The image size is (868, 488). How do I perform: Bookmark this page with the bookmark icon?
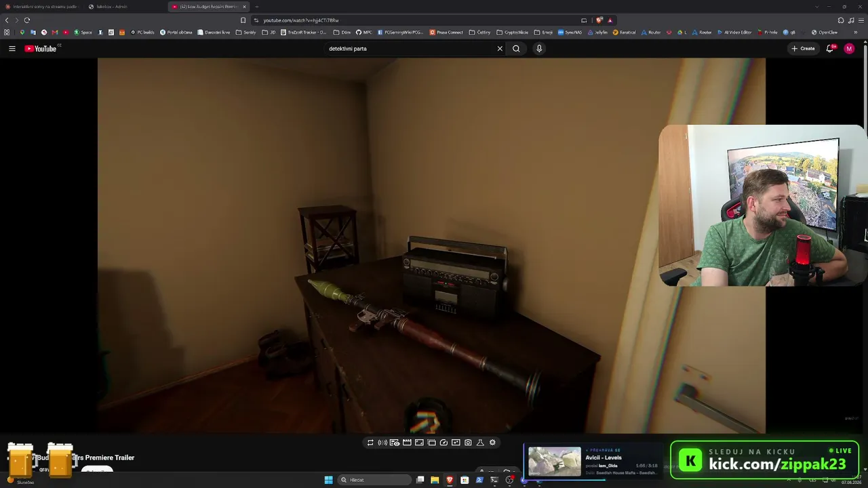(x=243, y=20)
